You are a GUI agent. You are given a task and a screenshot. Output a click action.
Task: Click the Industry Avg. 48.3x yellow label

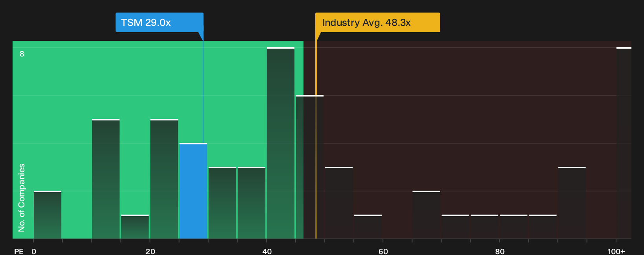(377, 22)
